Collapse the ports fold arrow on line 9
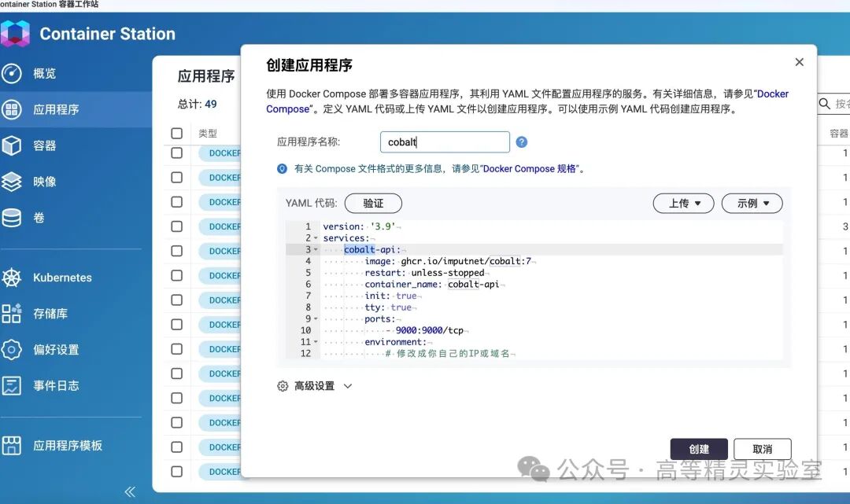Image resolution: width=850 pixels, height=504 pixels. (316, 319)
